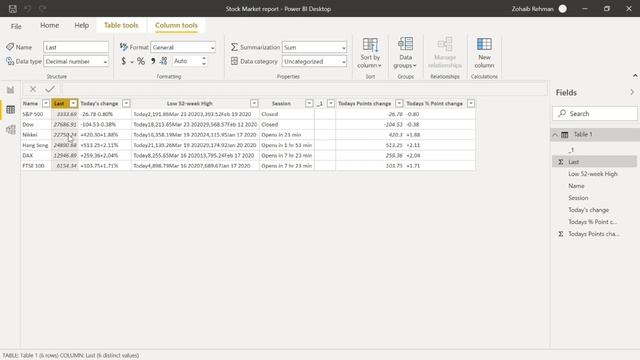Image resolution: width=640 pixels, height=360 pixels.
Task: Select the _1 field
Action: (x=571, y=150)
